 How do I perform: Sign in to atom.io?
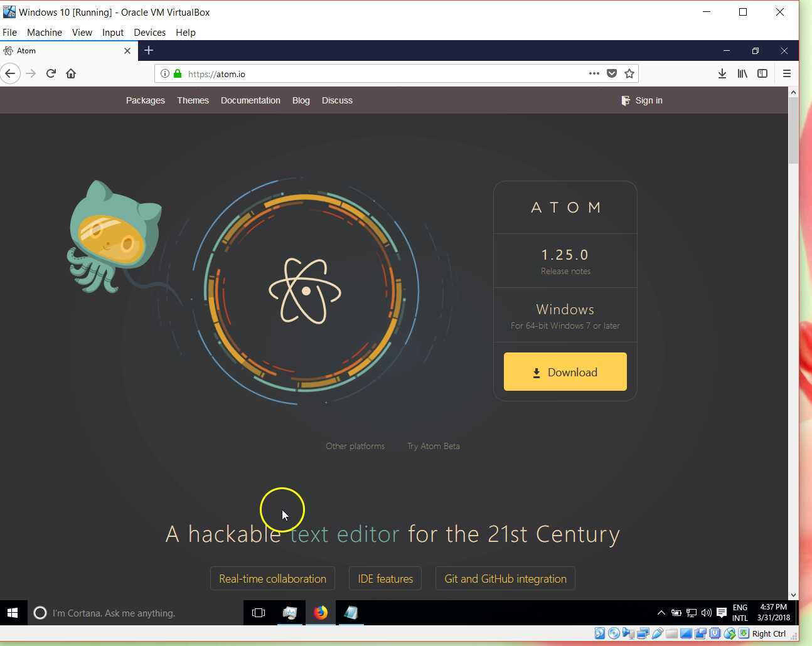pyautogui.click(x=648, y=100)
